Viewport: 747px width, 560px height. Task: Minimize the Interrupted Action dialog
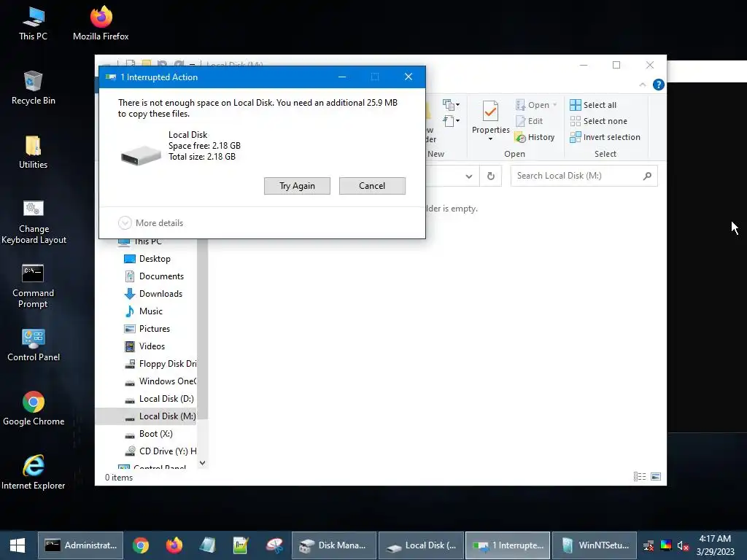[342, 77]
